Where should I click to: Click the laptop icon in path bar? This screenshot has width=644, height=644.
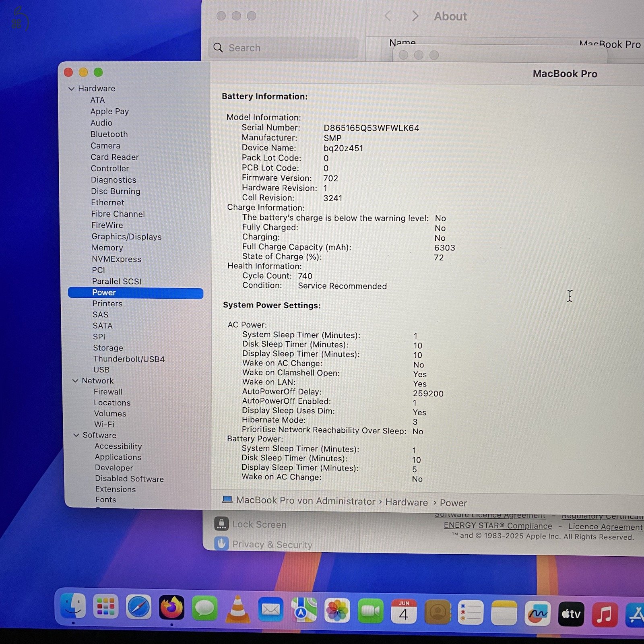(x=227, y=500)
